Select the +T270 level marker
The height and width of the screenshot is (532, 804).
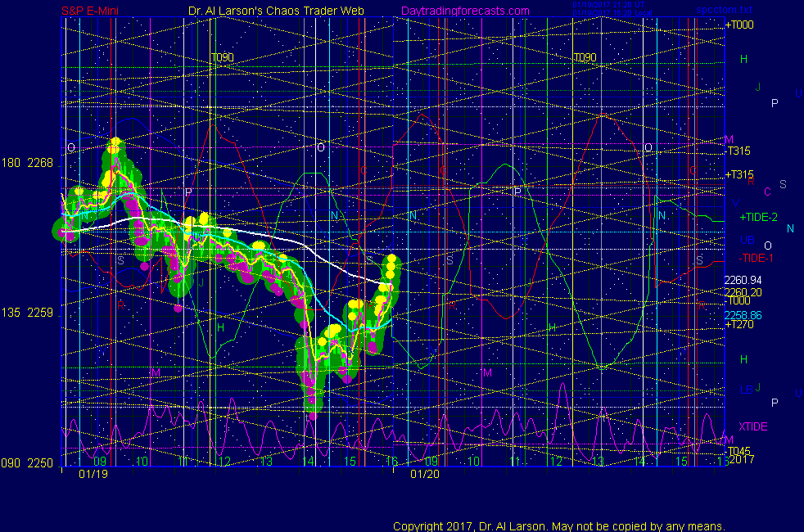pyautogui.click(x=740, y=325)
